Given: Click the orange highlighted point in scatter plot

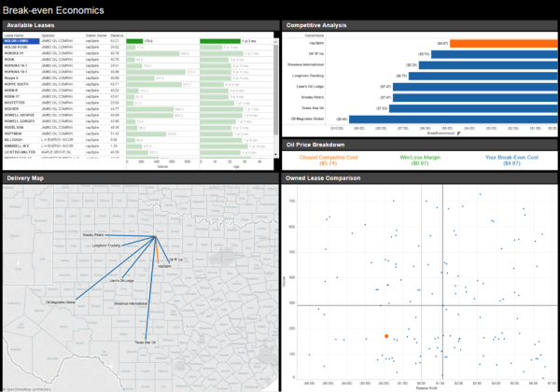Looking at the screenshot, I should pos(386,336).
